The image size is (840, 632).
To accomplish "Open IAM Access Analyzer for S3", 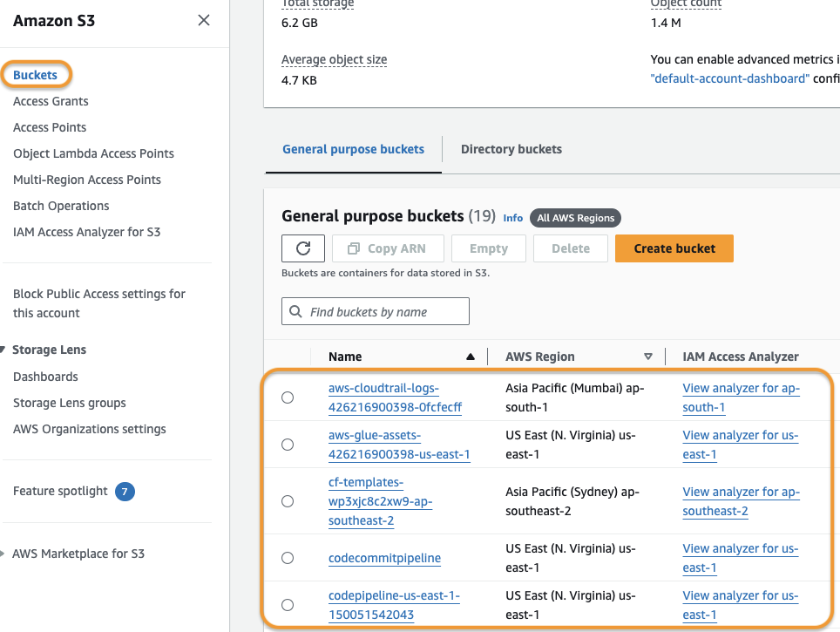I will [87, 232].
